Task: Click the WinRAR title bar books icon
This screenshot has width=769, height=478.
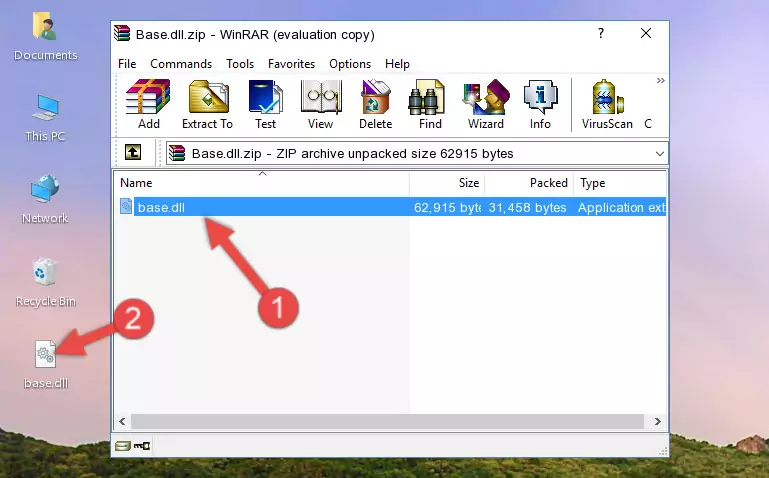Action: pyautogui.click(x=122, y=33)
